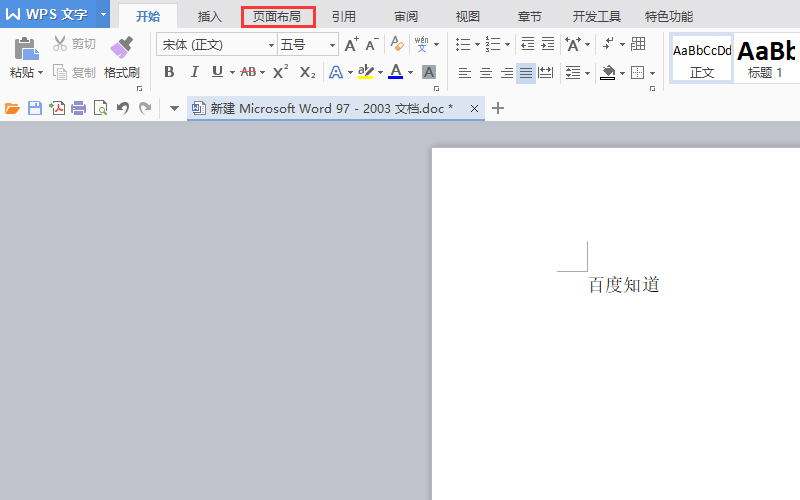Viewport: 800px width, 500px height.
Task: Click the paragraph shading fill bucket
Action: pos(607,73)
